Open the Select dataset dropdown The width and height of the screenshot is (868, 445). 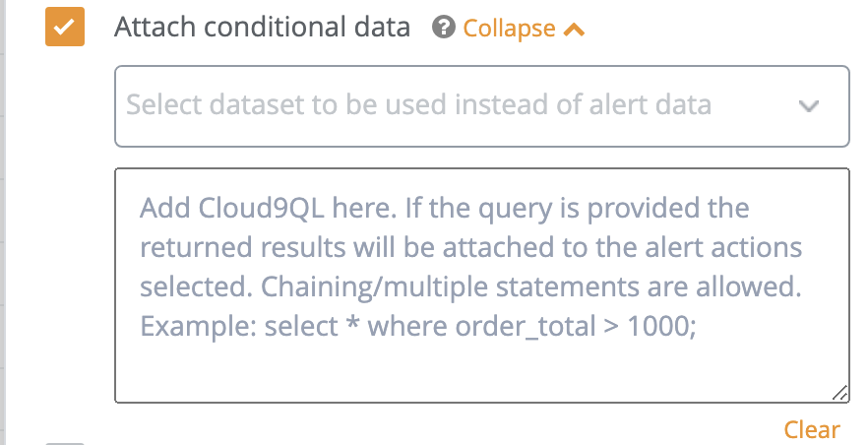pos(481,105)
